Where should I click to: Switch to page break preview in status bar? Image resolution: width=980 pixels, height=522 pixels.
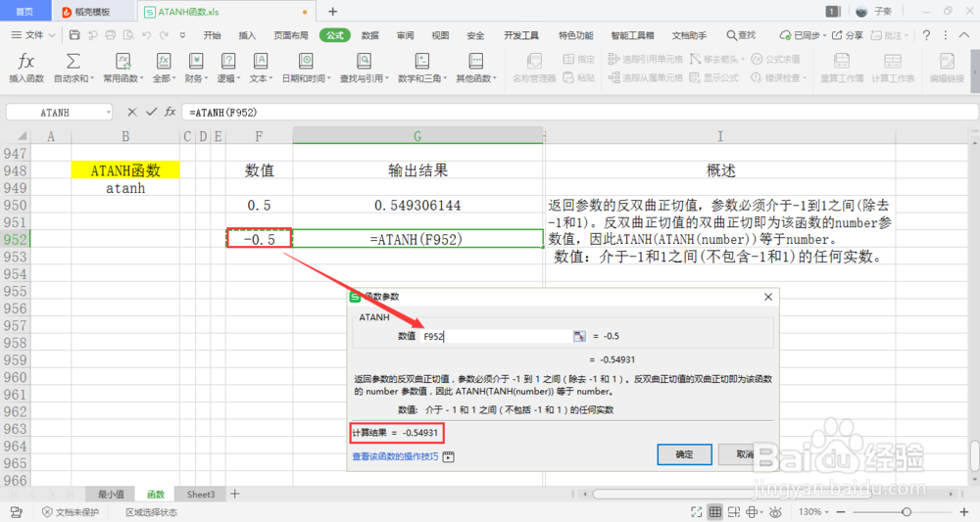[x=734, y=512]
